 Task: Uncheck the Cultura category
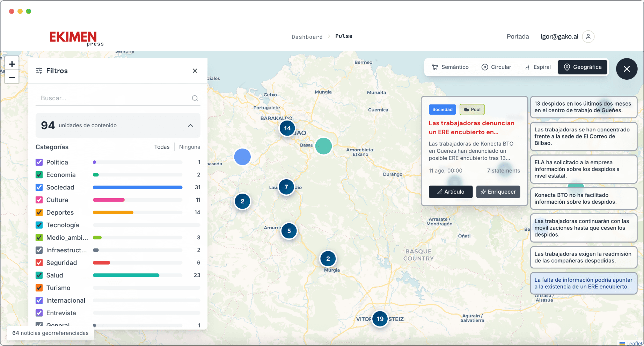pos(39,200)
